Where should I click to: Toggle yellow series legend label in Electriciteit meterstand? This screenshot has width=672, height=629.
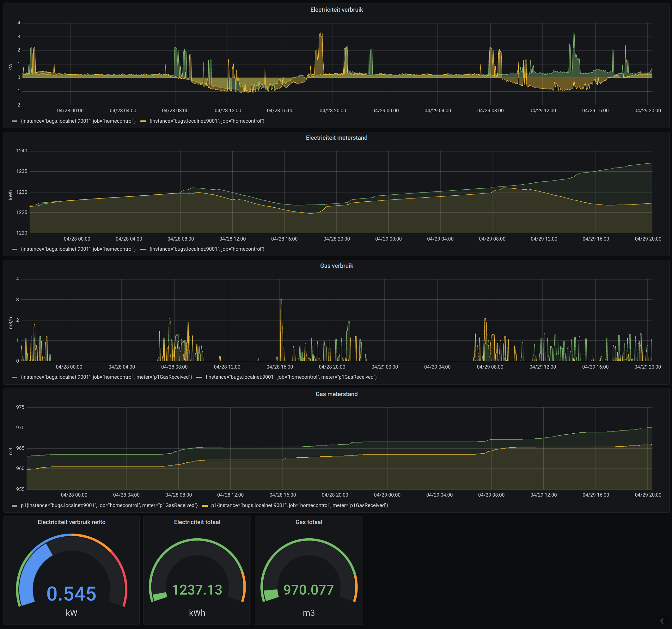click(207, 249)
